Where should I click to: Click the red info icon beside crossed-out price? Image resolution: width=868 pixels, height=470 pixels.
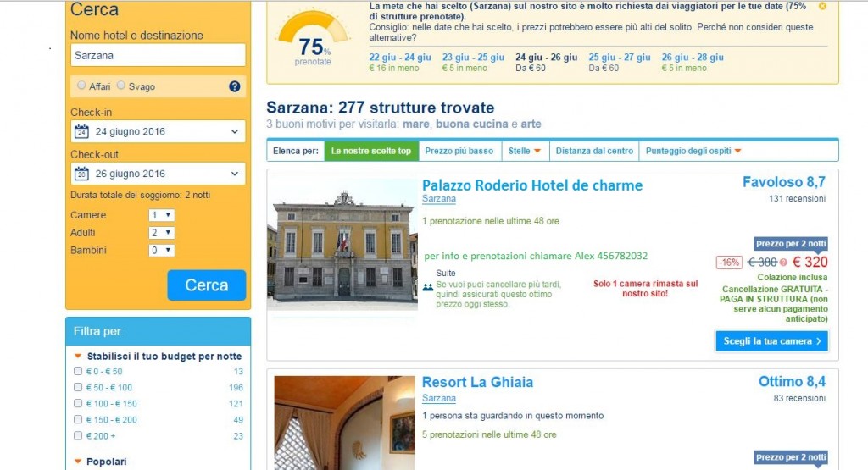pyautogui.click(x=783, y=263)
